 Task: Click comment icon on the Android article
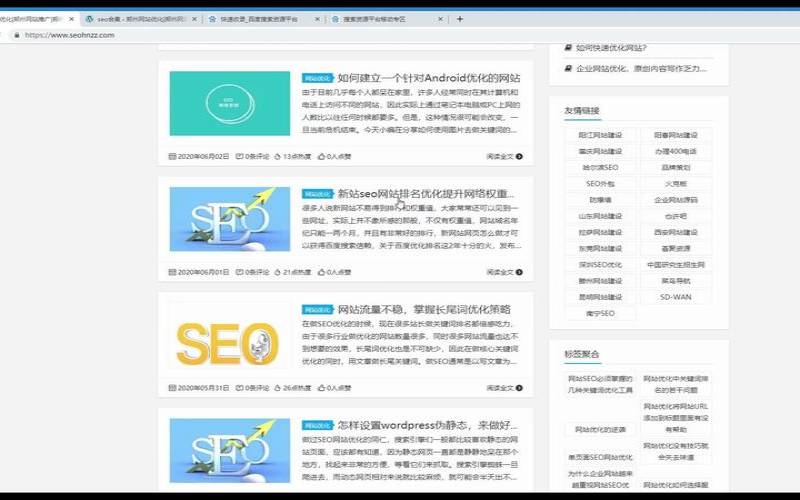click(x=239, y=157)
